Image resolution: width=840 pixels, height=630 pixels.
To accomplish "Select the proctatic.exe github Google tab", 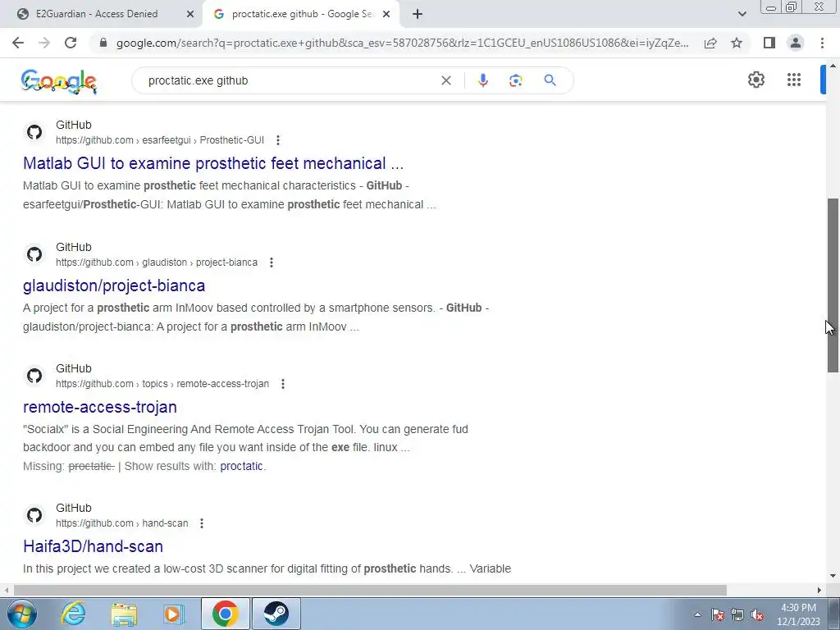I will point(301,14).
